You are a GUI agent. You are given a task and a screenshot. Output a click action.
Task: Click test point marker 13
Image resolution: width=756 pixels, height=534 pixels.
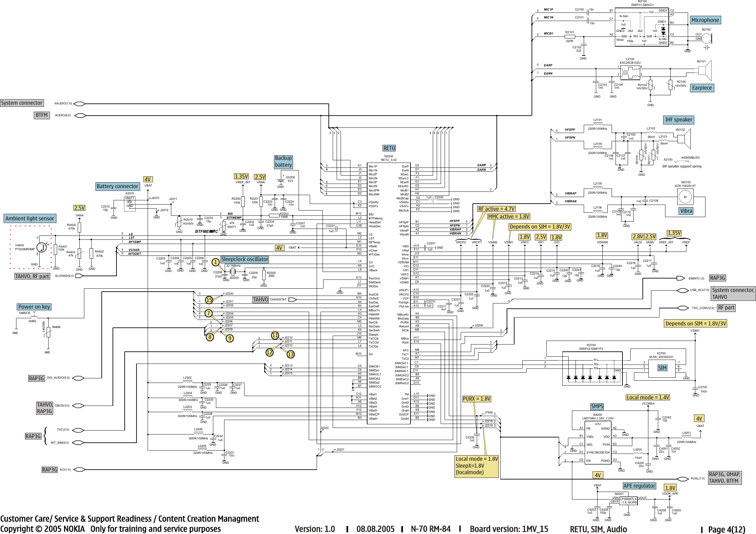[x=290, y=354]
